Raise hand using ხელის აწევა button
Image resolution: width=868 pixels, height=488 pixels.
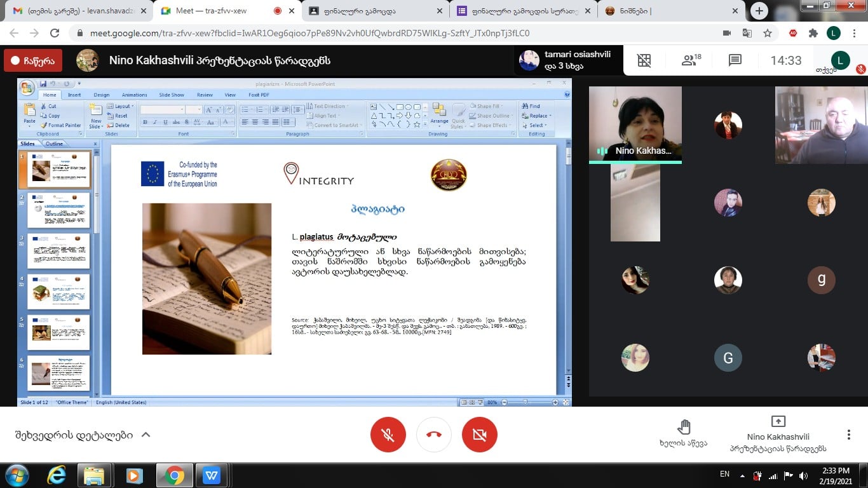(683, 433)
